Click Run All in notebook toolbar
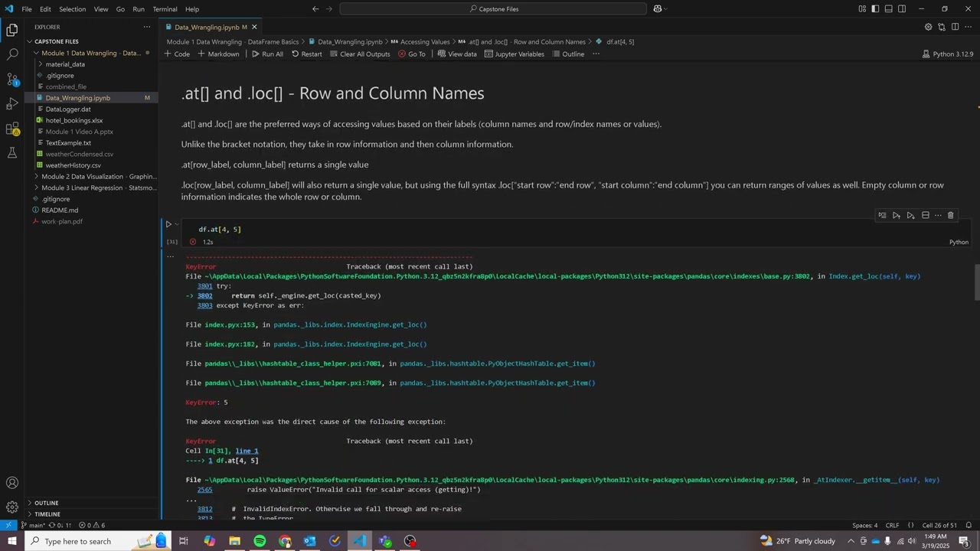Viewport: 980px width, 551px height. [x=267, y=54]
